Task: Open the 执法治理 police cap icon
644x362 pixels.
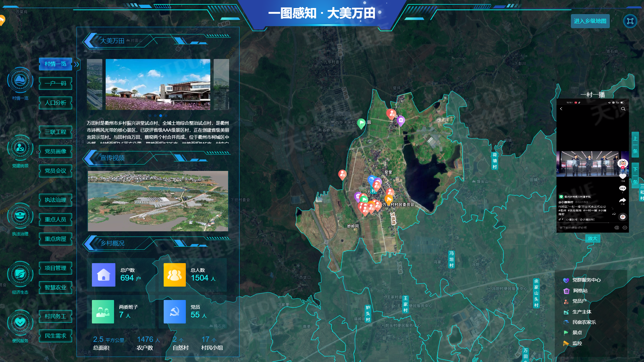Action: tap(20, 216)
